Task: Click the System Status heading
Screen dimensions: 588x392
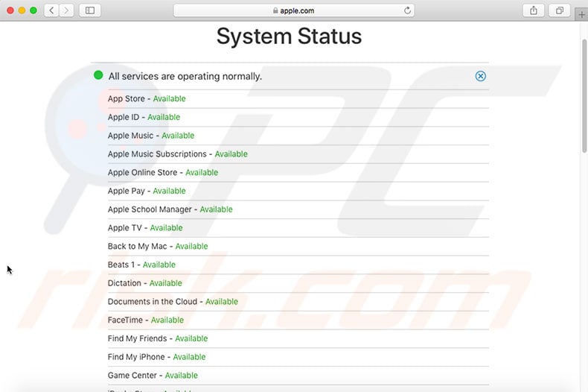Action: [x=289, y=37]
